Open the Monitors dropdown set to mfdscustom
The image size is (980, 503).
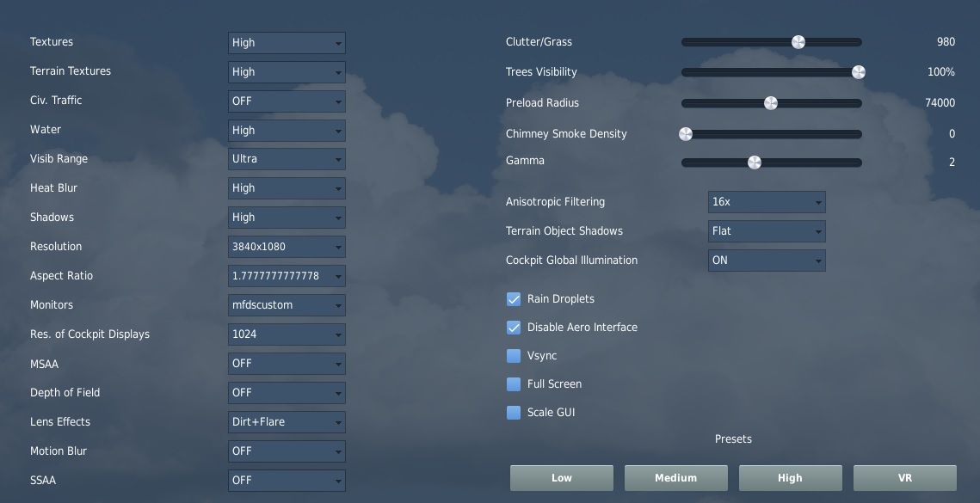(x=287, y=305)
